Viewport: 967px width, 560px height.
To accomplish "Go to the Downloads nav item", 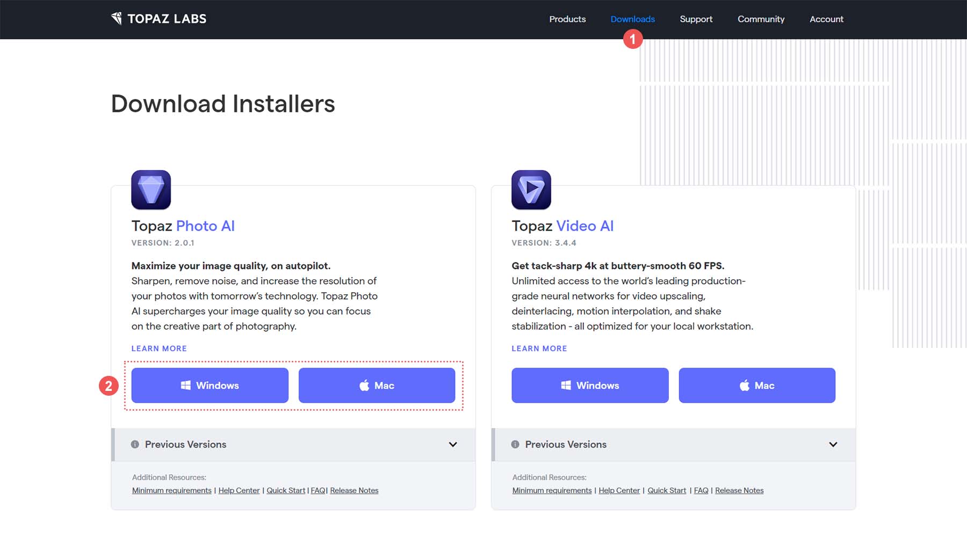I will 632,19.
